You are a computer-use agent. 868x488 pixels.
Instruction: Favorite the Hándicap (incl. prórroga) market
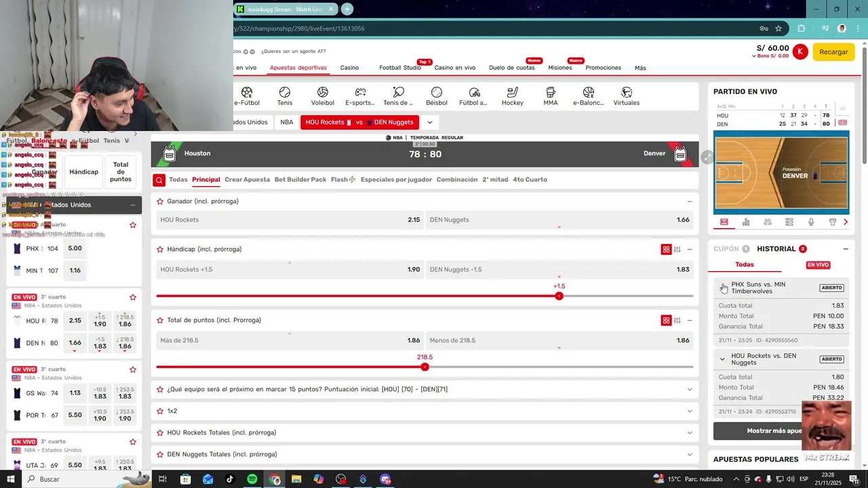160,249
